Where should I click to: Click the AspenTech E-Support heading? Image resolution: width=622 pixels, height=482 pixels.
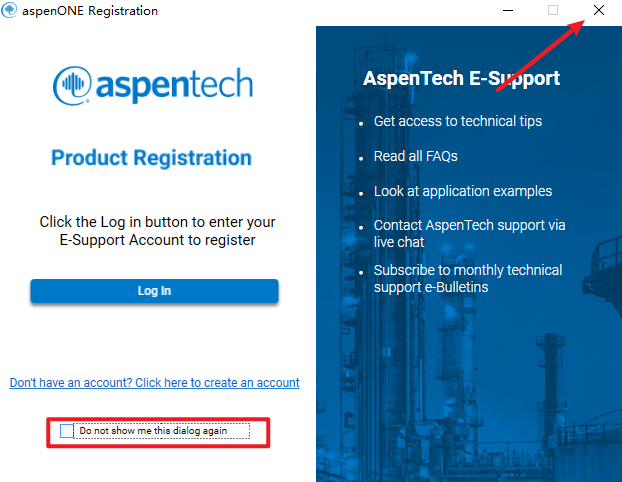coord(461,78)
